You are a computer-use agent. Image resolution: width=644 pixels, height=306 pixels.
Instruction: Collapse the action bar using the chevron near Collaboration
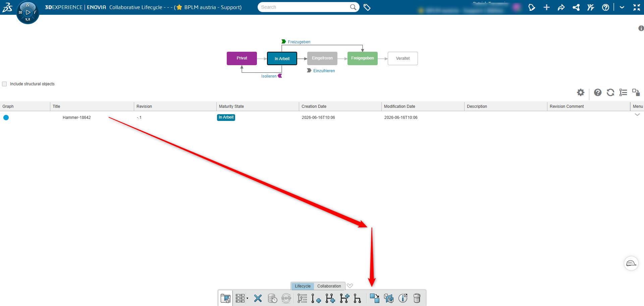point(350,286)
